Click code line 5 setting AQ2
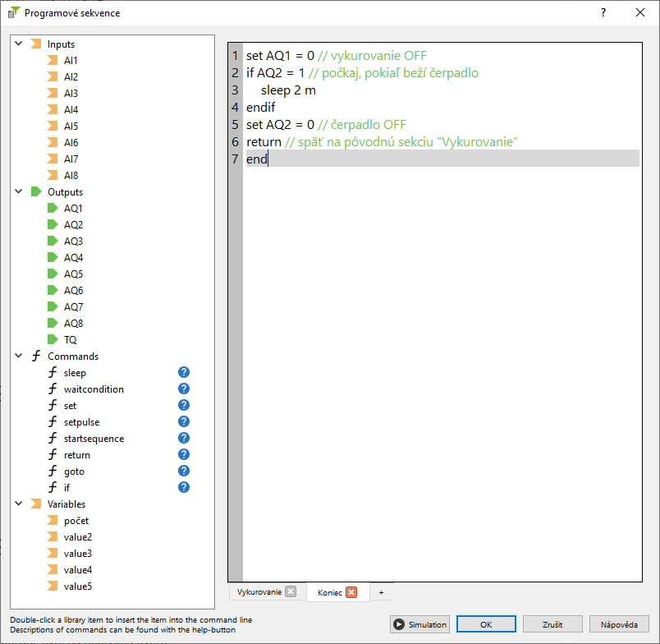The image size is (660, 644). tap(327, 125)
